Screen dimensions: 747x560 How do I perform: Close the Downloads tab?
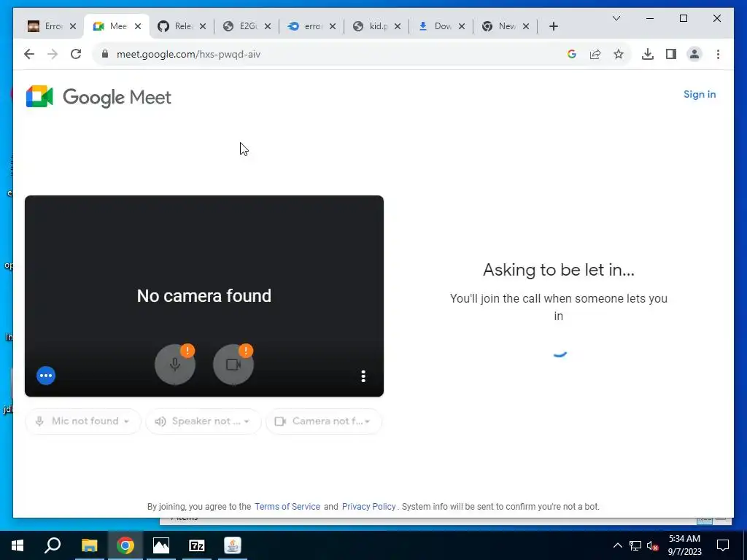click(462, 26)
